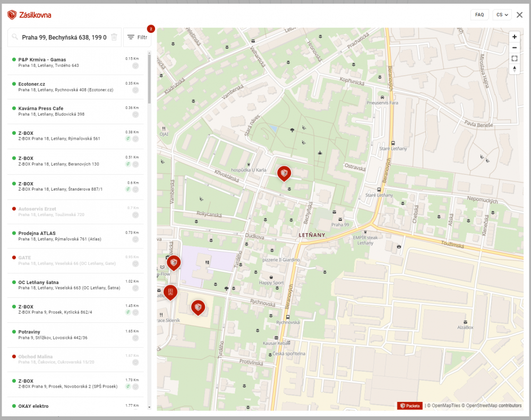Click the AlzaBox label on map
Viewport: 531px width, 420px height.
click(465, 328)
